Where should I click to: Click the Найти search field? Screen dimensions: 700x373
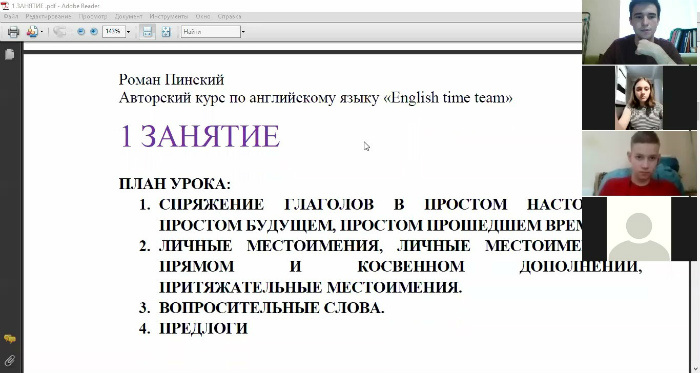(x=211, y=32)
